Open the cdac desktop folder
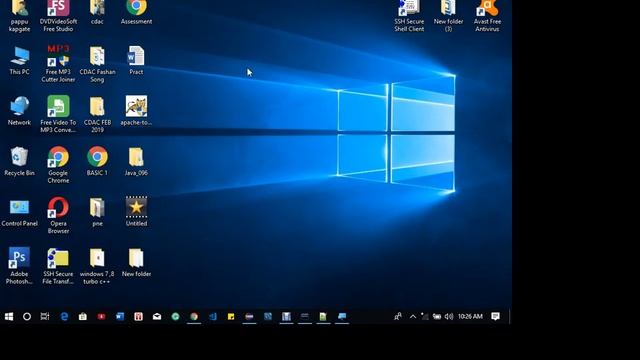Viewport: 640px width, 360px height. [97, 13]
